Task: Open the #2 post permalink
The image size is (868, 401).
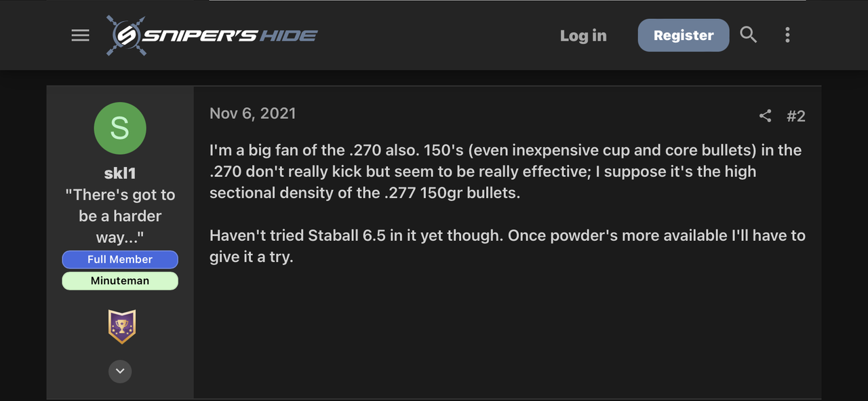Action: 795,116
